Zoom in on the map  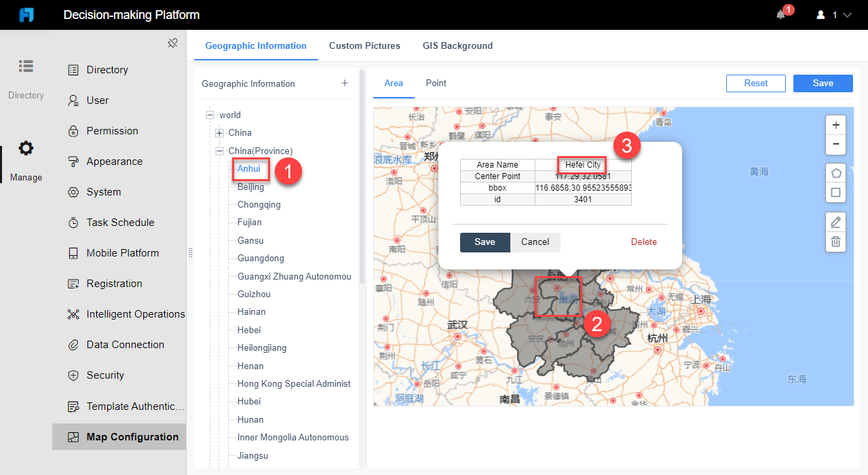(x=835, y=125)
